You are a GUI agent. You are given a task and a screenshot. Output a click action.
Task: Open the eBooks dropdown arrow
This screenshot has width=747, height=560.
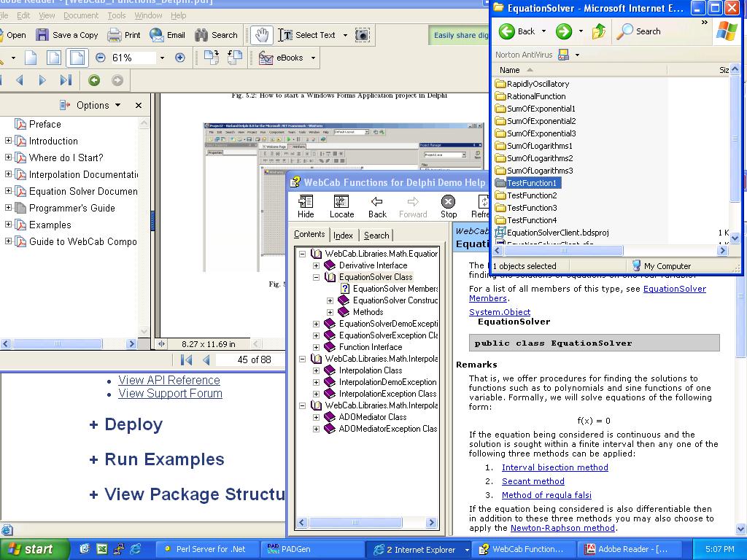tap(313, 58)
